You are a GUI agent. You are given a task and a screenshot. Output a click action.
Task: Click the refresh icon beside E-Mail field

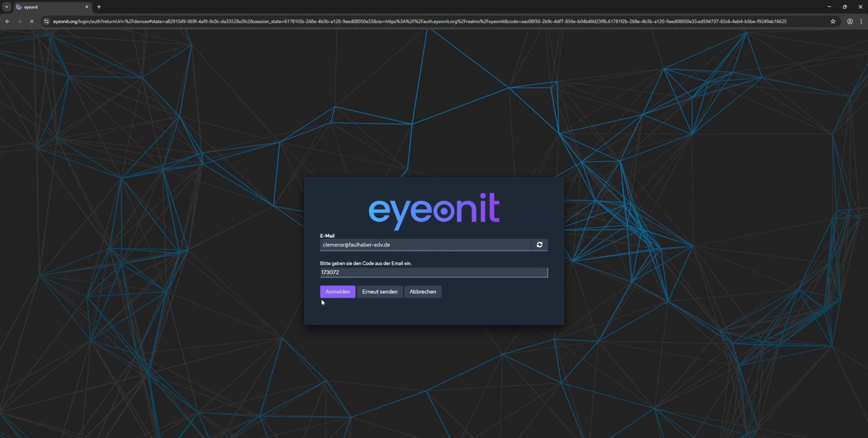tap(539, 245)
